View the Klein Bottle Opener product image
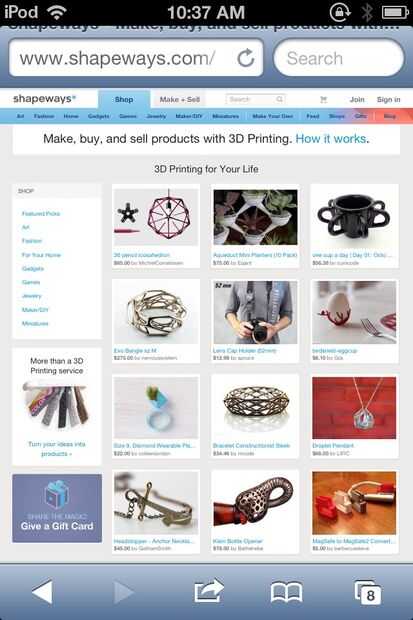413x620 pixels. [x=255, y=502]
